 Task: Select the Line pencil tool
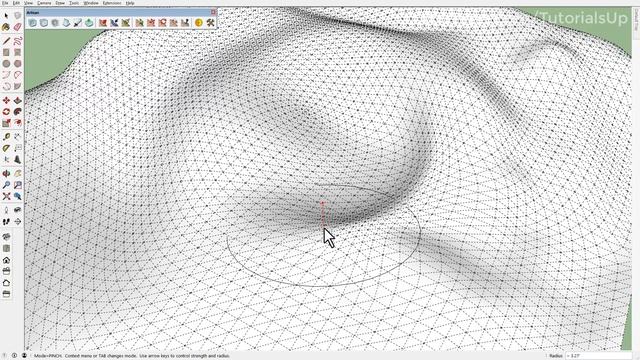tap(6, 41)
